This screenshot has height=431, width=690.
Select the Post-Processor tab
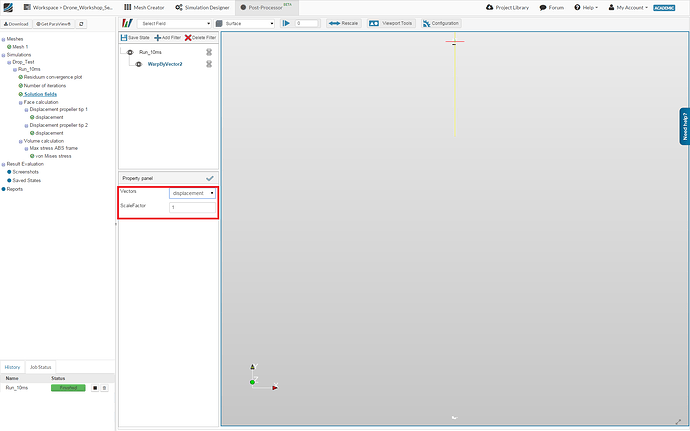(267, 7)
